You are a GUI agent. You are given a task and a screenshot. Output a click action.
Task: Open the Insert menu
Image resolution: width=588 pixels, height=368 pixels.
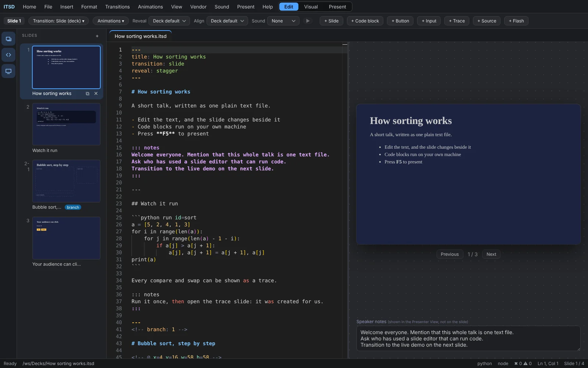pos(67,7)
